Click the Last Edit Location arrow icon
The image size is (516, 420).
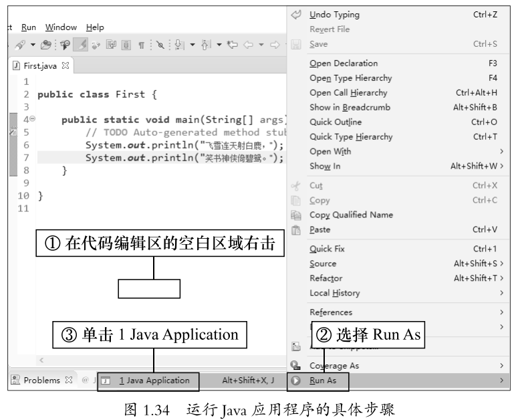pyautogui.click(x=233, y=44)
